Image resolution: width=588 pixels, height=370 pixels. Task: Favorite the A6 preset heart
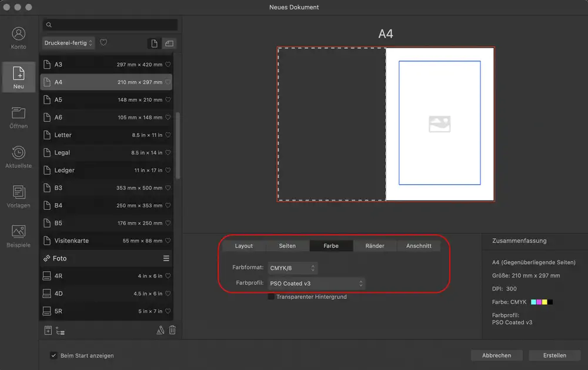[168, 117]
